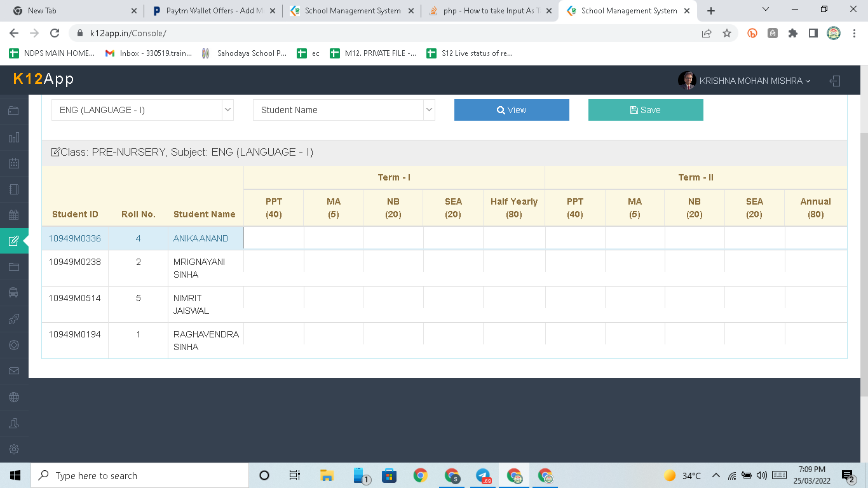Open the lifebuoy support sidebar icon
The width and height of the screenshot is (868, 488).
coord(14,345)
